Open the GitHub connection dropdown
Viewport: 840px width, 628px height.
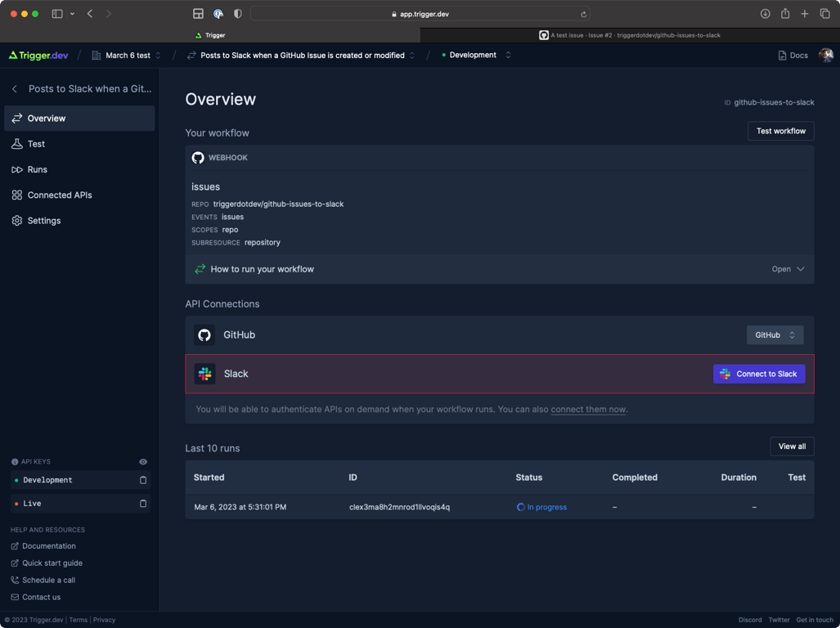(x=775, y=335)
